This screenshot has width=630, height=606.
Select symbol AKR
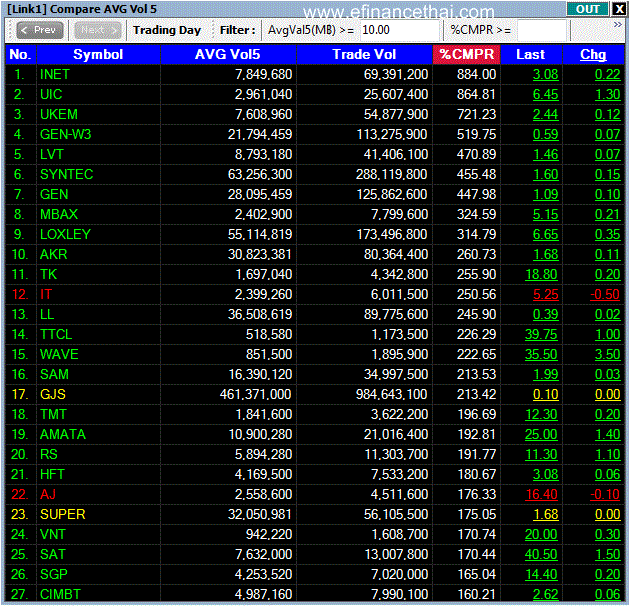53,254
